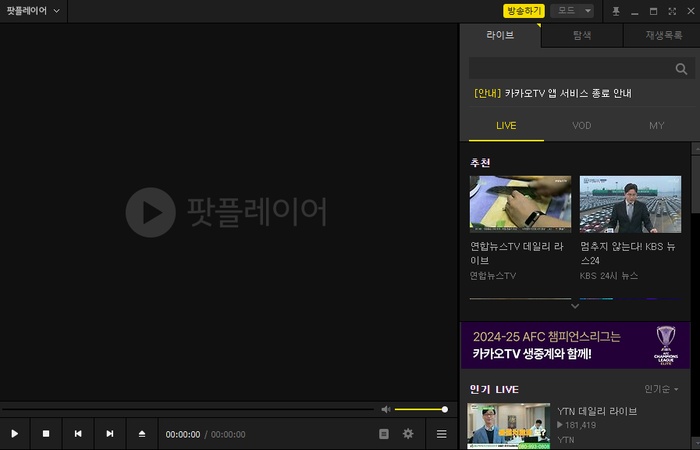The image size is (700, 450).
Task: Open the MY sub-tab
Action: 657,126
